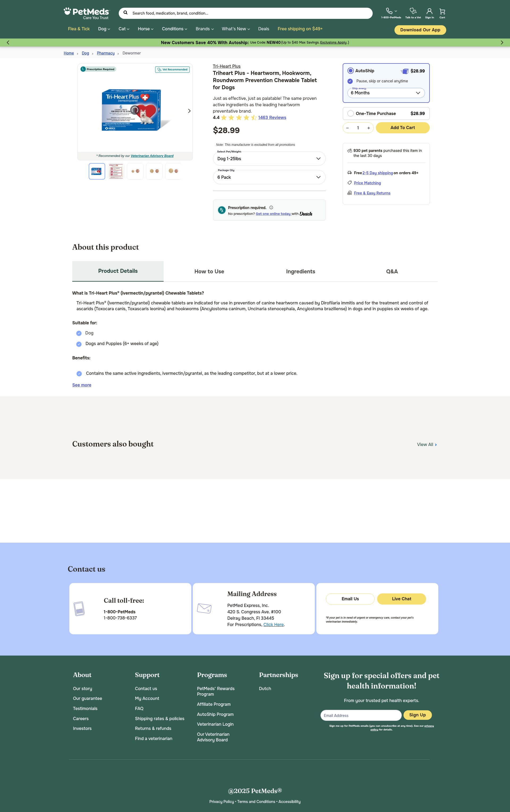Open the Deals menu item
510x812 pixels.
[263, 29]
